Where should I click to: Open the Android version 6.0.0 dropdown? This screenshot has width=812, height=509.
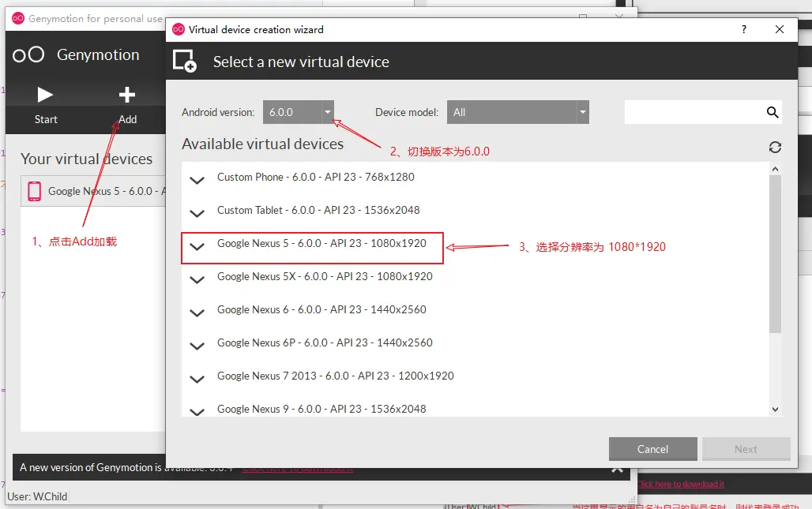pyautogui.click(x=299, y=112)
